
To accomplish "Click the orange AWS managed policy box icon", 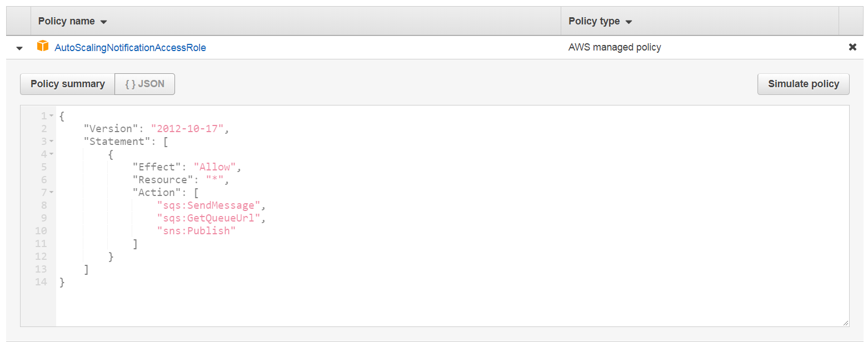I will pos(43,47).
